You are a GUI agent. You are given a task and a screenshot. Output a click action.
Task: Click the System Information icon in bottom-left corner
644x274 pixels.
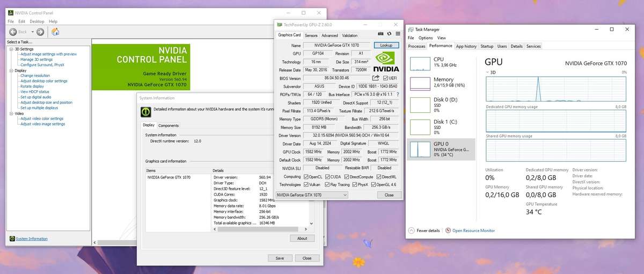pos(12,239)
